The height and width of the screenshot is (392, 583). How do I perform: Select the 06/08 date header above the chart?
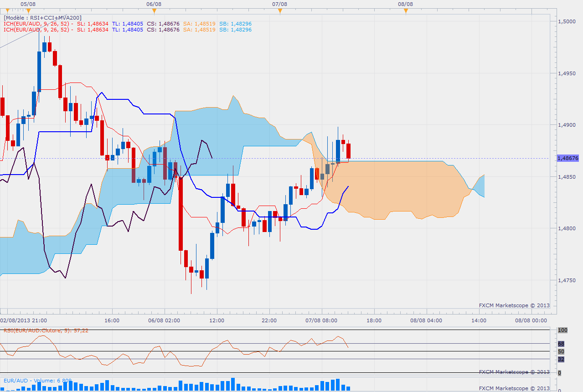tap(154, 4)
